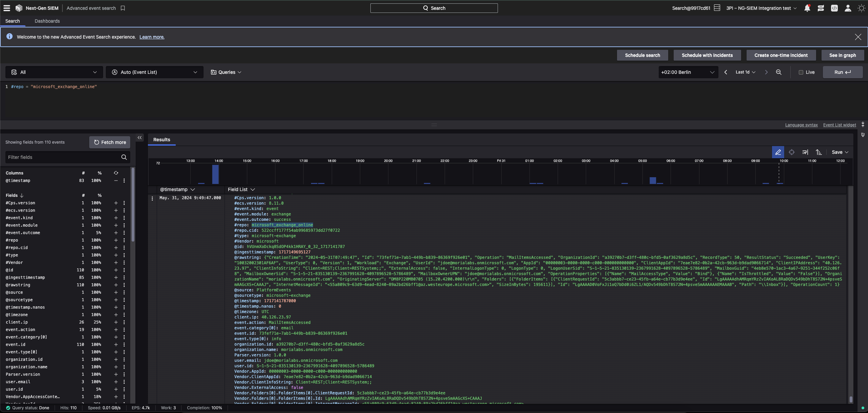Viewport: 868px width, 413px height.
Task: Collapse the fields panel with double chevron
Action: tap(139, 138)
